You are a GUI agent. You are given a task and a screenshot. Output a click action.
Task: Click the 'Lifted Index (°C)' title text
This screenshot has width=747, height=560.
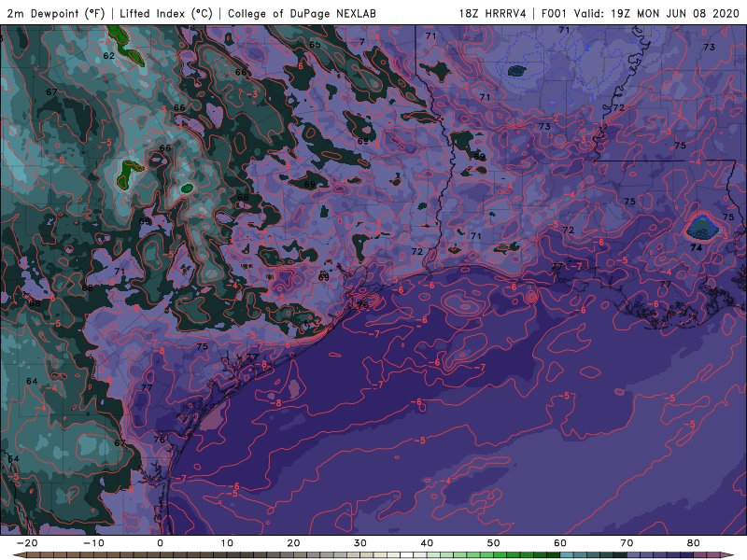166,13
